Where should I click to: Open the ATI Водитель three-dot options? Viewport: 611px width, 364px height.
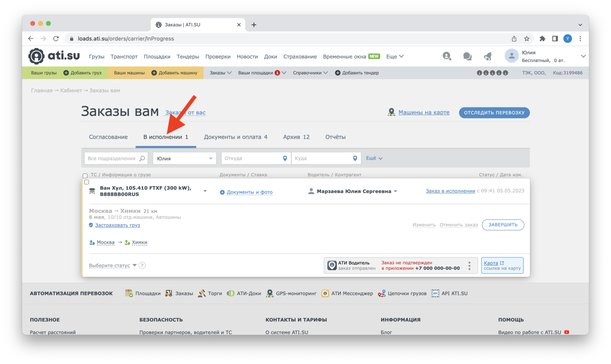pyautogui.click(x=470, y=265)
